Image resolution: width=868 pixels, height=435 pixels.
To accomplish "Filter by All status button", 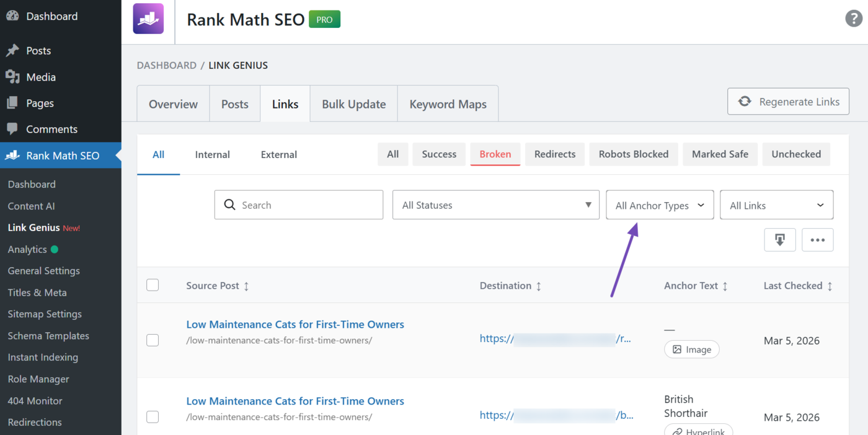I will [x=393, y=154].
